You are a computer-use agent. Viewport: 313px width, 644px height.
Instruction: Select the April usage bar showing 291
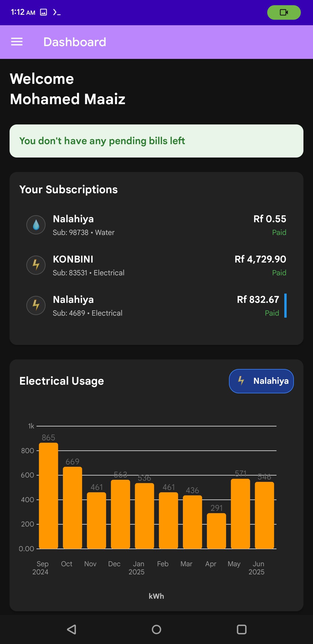216,531
